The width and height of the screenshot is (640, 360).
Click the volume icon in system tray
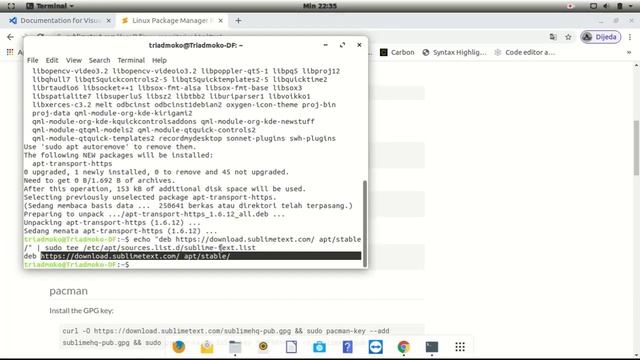606,6
